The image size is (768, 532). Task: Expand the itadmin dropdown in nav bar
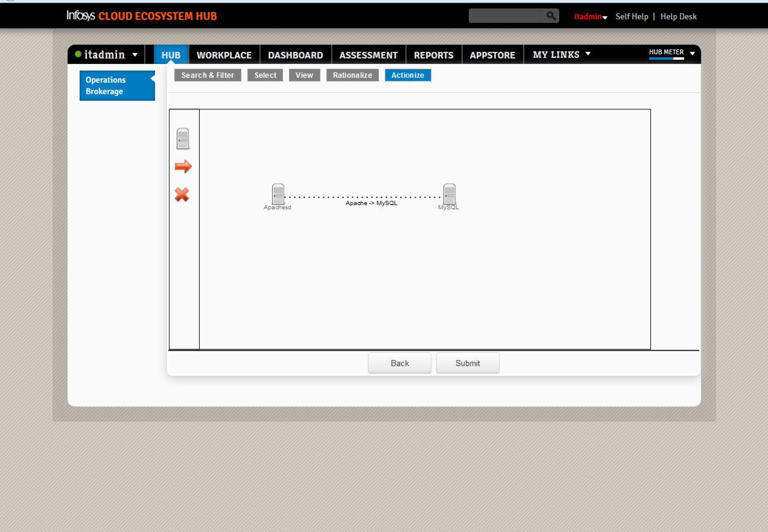pyautogui.click(x=135, y=55)
